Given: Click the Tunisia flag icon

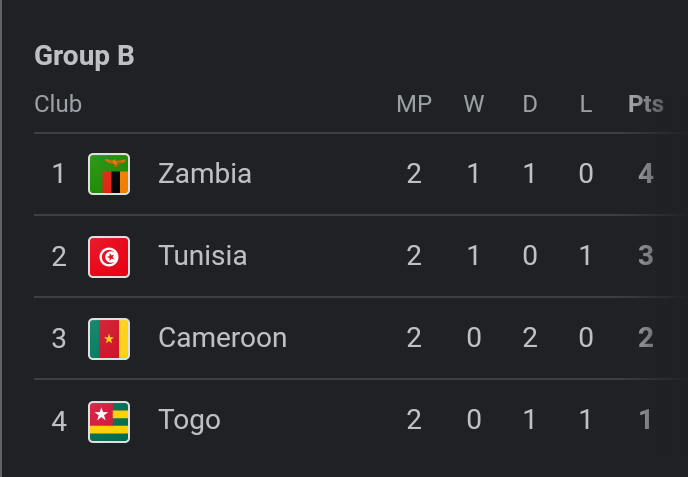Looking at the screenshot, I should (109, 256).
